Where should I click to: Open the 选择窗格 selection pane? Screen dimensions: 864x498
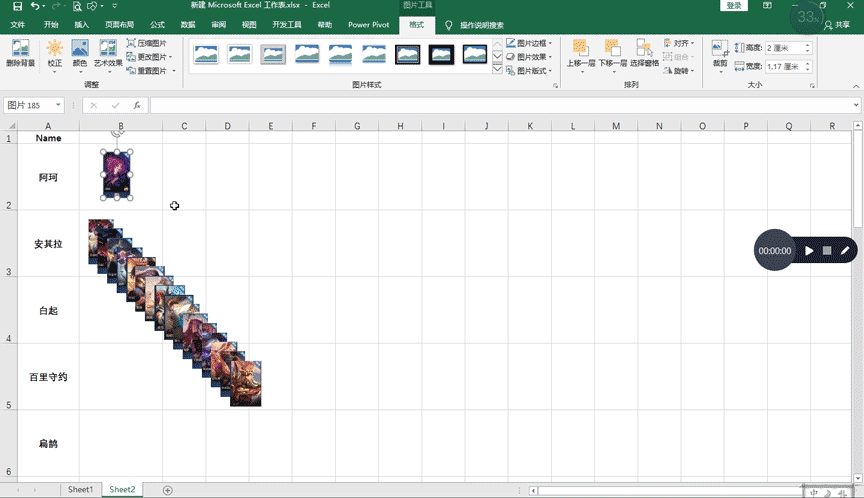pyautogui.click(x=644, y=53)
